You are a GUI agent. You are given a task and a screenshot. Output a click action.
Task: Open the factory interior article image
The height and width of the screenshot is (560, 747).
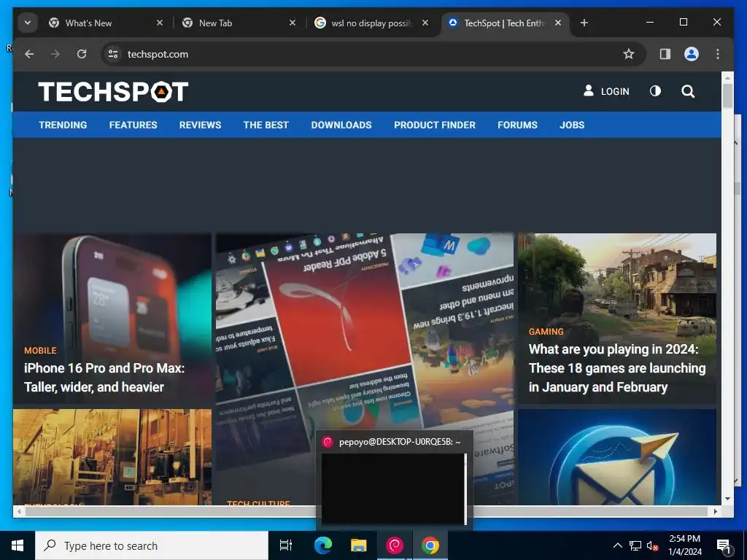112,457
